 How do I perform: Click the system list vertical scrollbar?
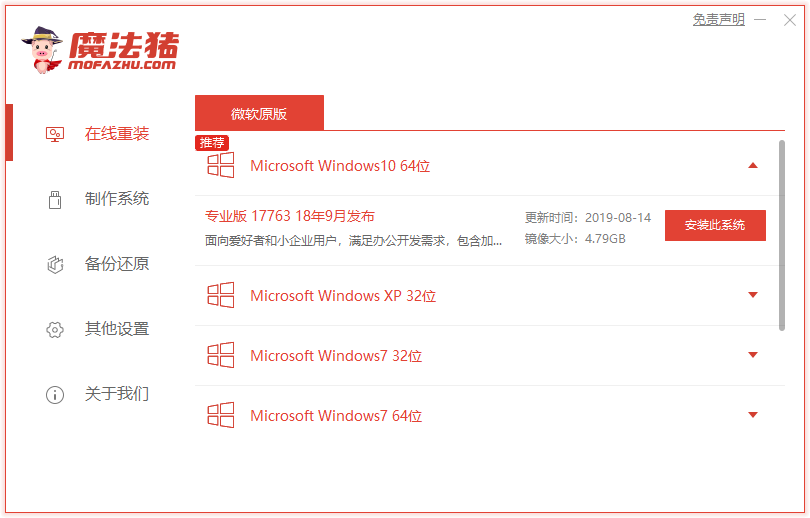[781, 233]
